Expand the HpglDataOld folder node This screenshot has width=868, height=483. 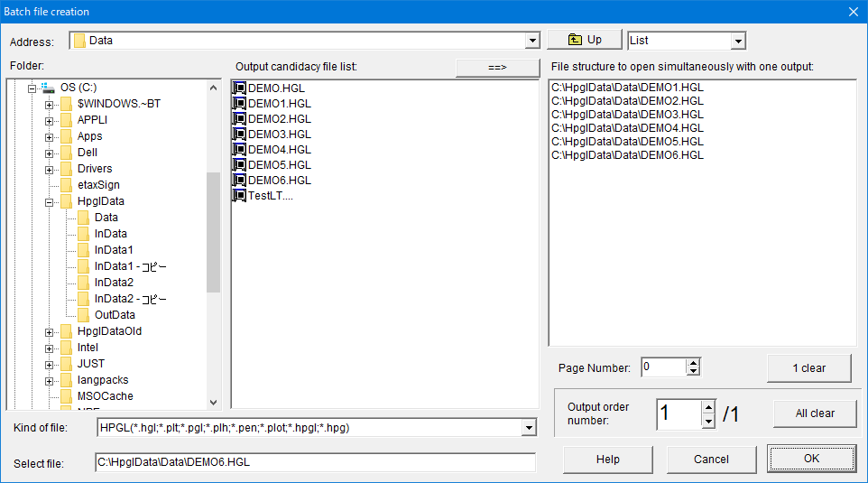click(x=50, y=332)
